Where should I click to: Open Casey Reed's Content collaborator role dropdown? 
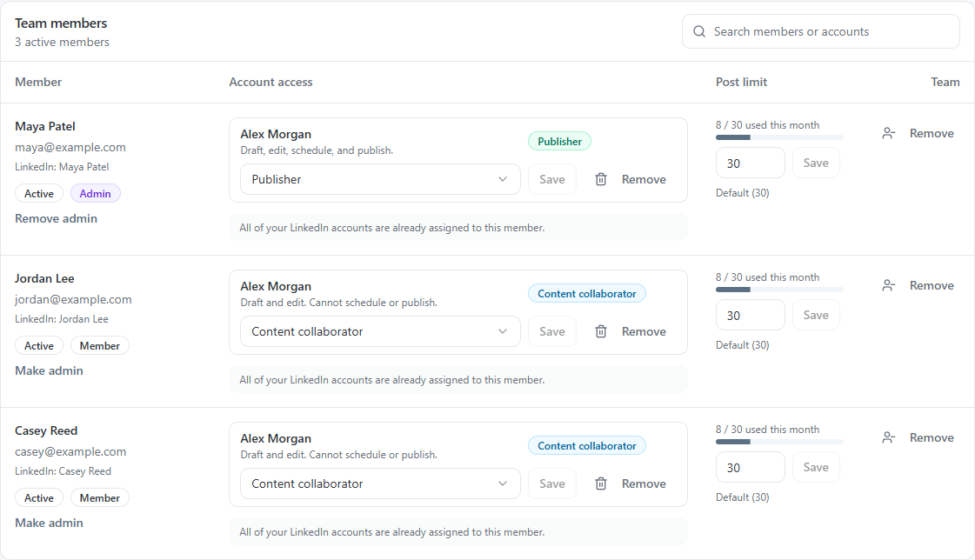pos(380,483)
